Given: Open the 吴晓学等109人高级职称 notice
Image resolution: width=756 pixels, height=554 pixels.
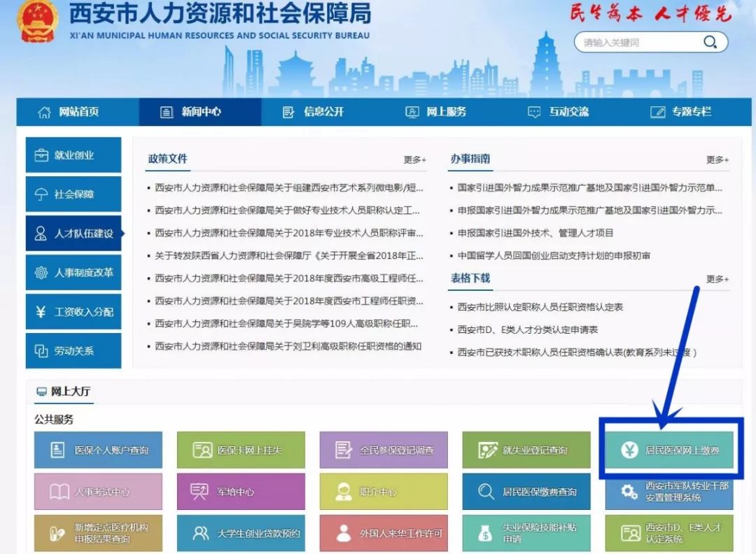Looking at the screenshot, I should [286, 323].
